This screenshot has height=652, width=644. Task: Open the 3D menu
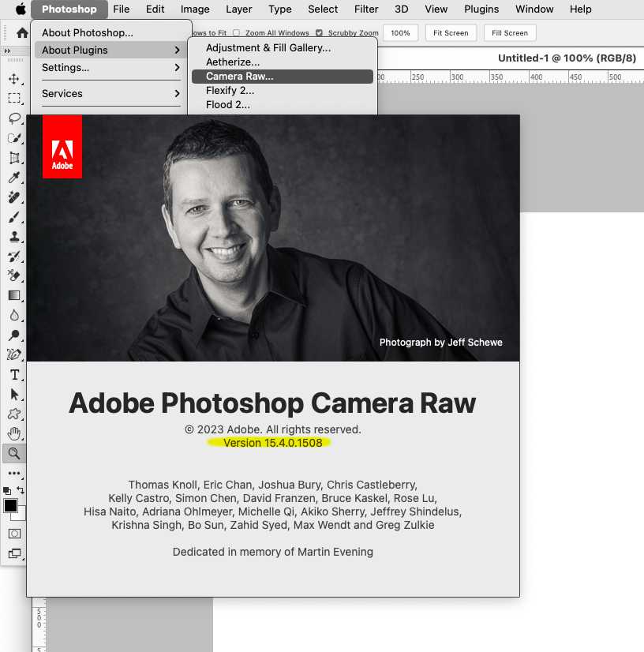tap(401, 9)
